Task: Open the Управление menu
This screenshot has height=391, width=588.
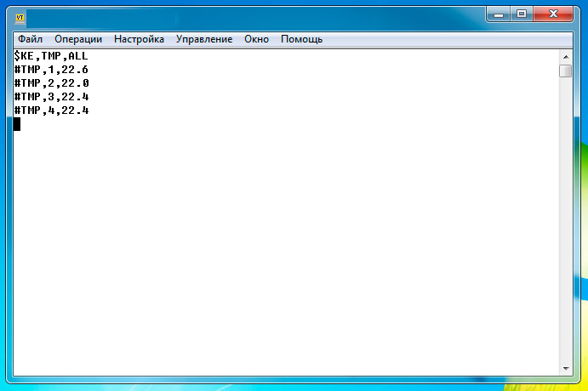Action: point(204,39)
